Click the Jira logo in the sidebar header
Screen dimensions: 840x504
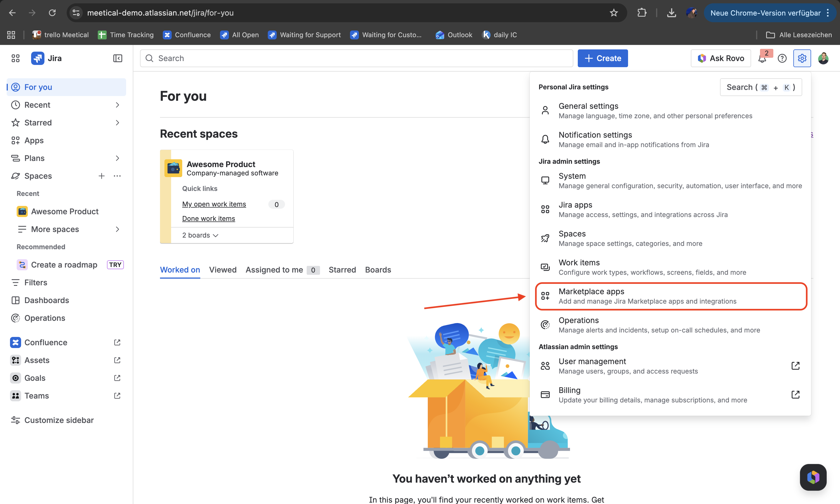(37, 58)
